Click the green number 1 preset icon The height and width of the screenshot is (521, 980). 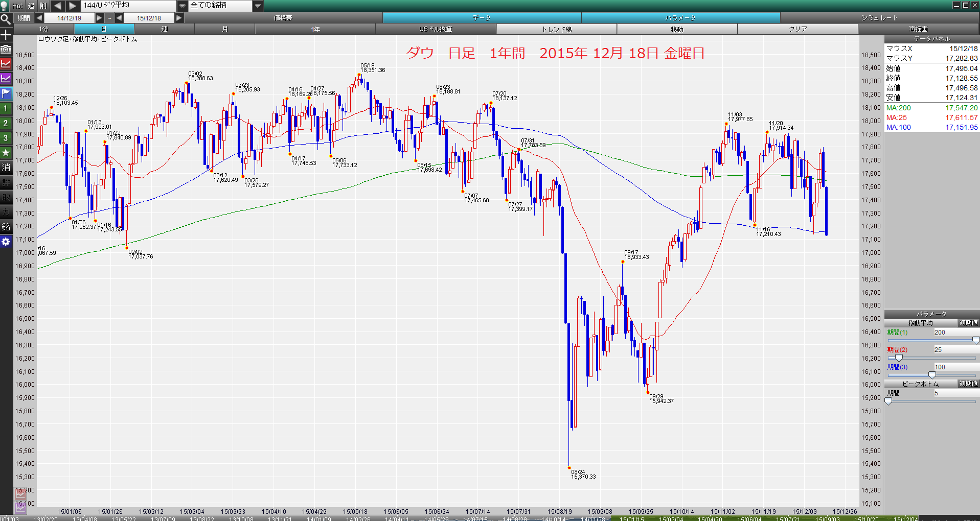[x=6, y=108]
